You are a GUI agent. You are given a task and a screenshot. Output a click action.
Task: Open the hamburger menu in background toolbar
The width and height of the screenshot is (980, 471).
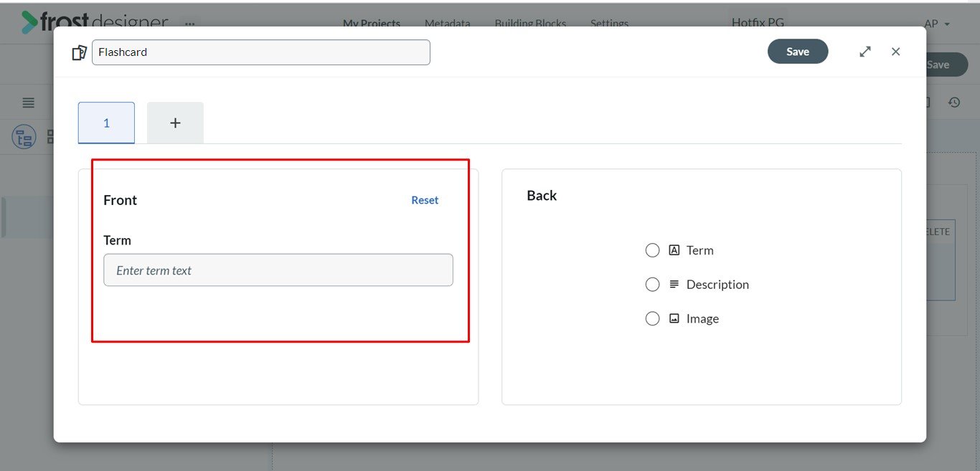click(28, 103)
